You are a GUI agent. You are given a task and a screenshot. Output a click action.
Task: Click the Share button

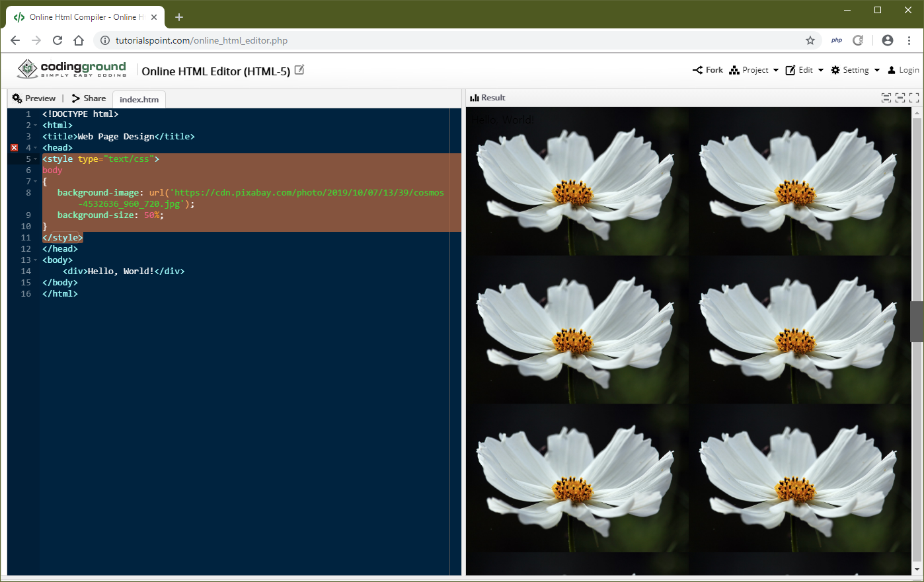point(89,98)
